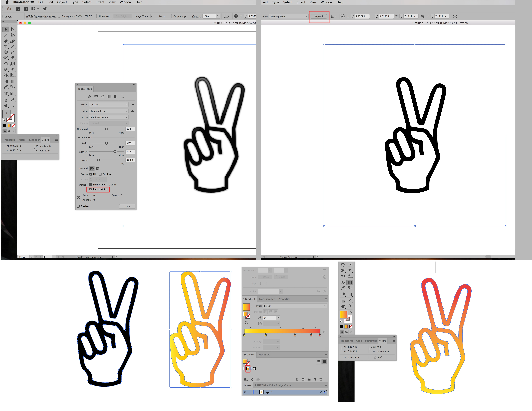
Task: Enable the Strokes checkbox
Action: click(x=100, y=174)
